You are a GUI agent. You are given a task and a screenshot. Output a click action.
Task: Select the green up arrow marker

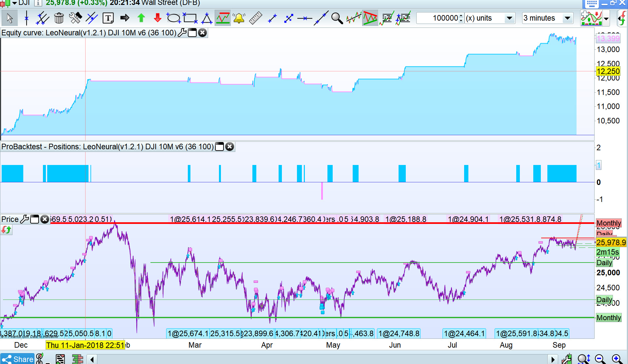point(141,18)
